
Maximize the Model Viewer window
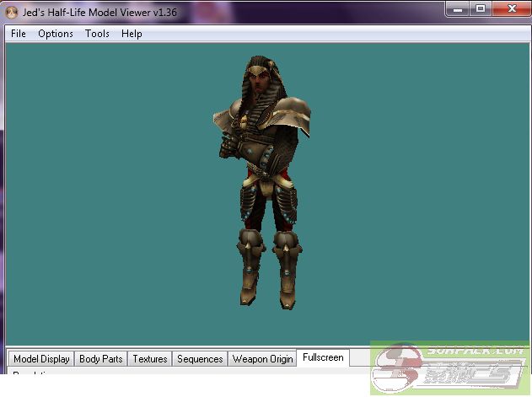[x=481, y=9]
